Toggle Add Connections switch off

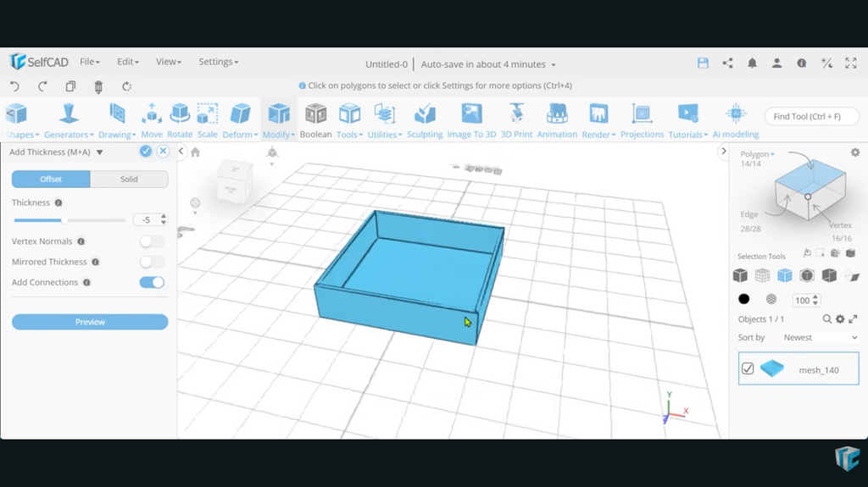pos(152,282)
